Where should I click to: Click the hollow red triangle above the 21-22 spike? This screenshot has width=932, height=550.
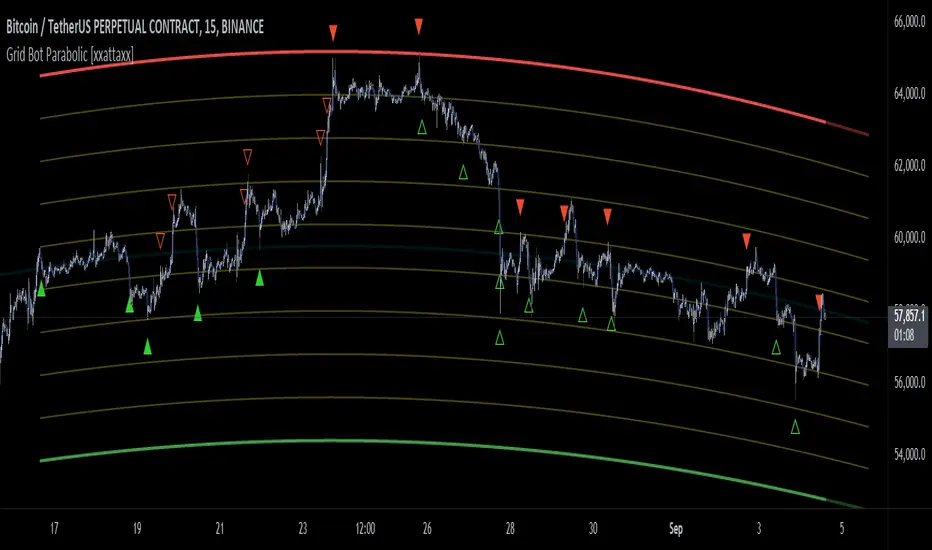(x=248, y=157)
